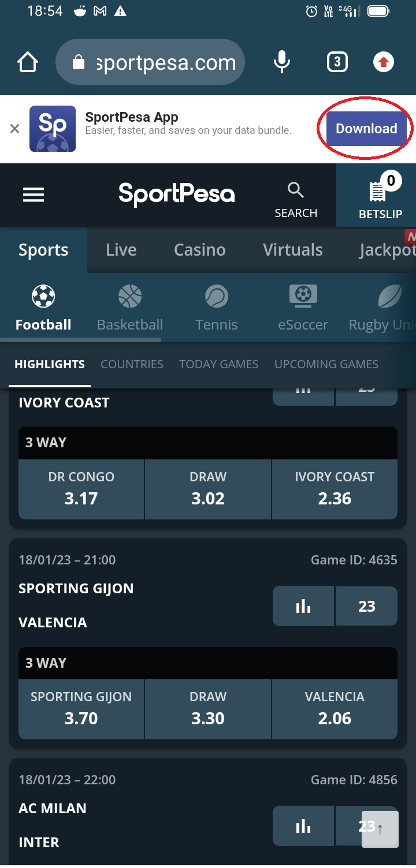Show the Today Games list

pos(218,364)
